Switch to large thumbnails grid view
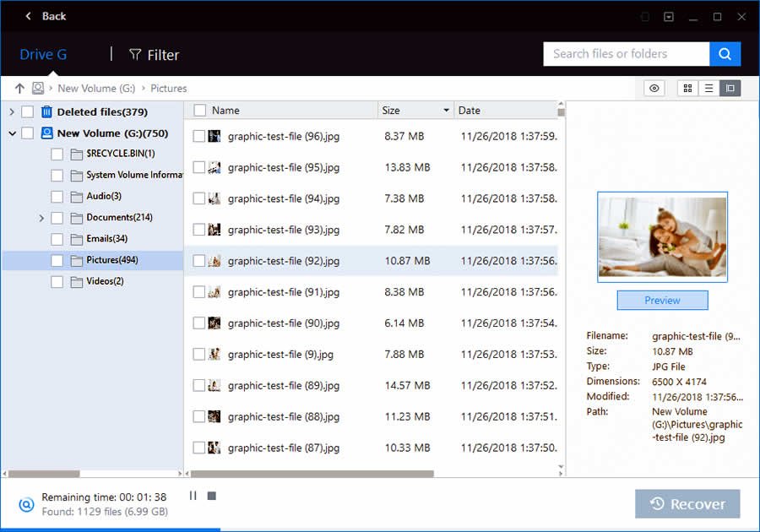Screen dimensions: 760x532 (x=687, y=88)
